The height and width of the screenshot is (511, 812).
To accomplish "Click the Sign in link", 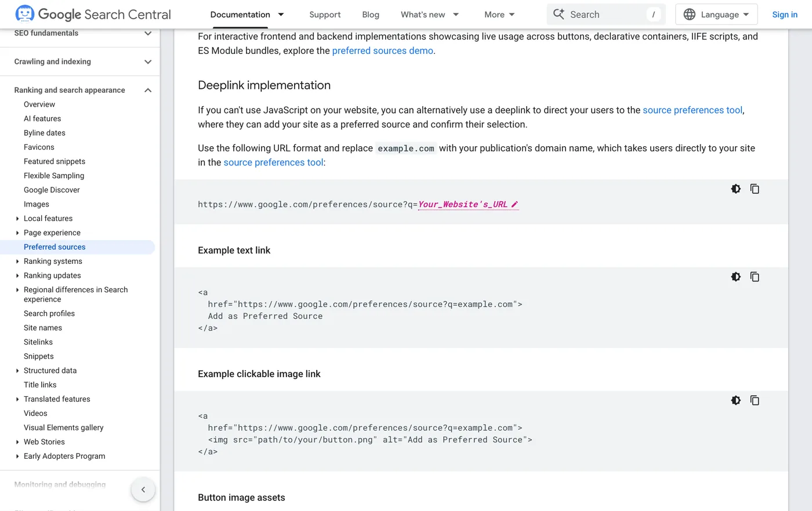I will click(785, 15).
